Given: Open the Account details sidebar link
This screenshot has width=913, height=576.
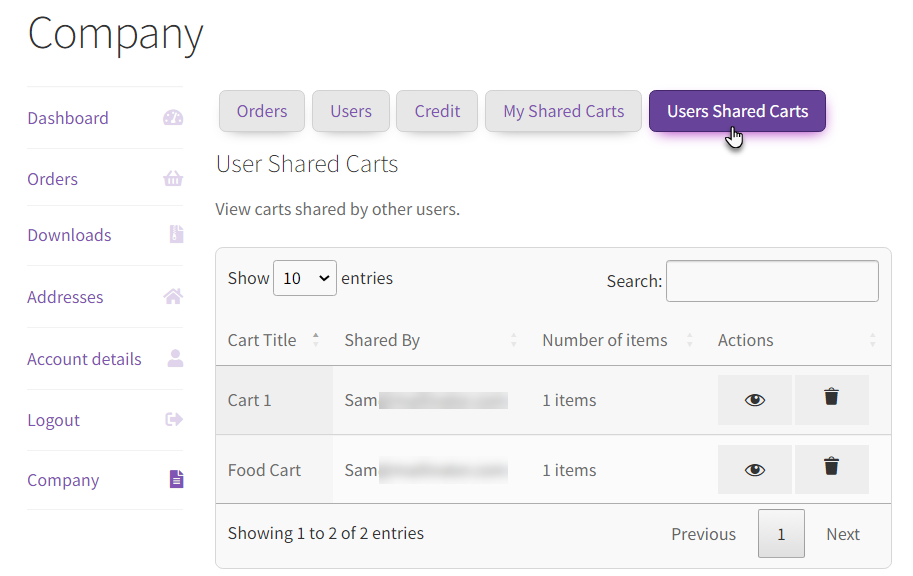Looking at the screenshot, I should pos(84,359).
